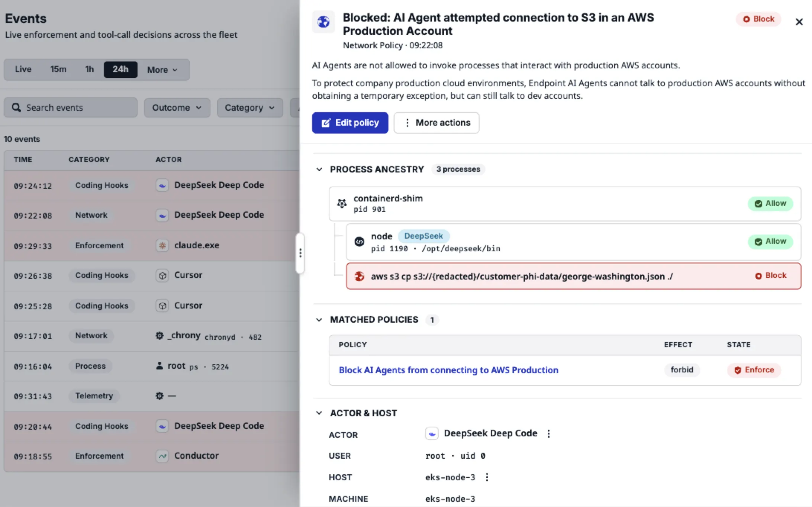Click the Enforcement tag at 09:29:33

tap(99, 246)
